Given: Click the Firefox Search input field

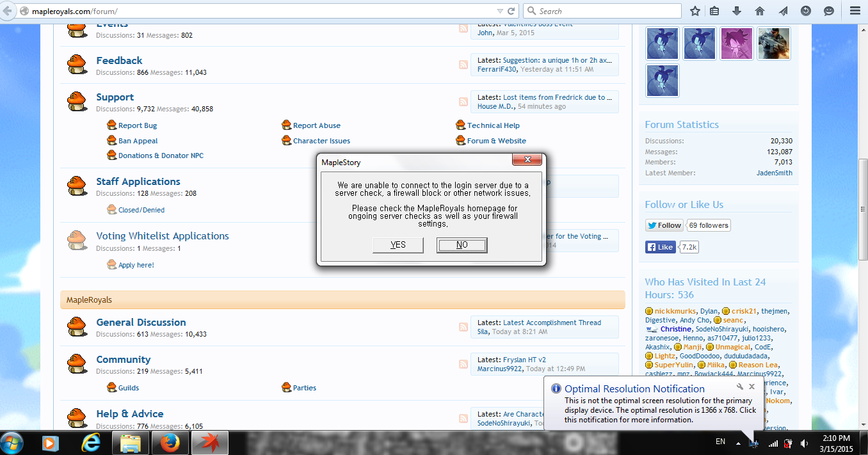Looking at the screenshot, I should [602, 11].
